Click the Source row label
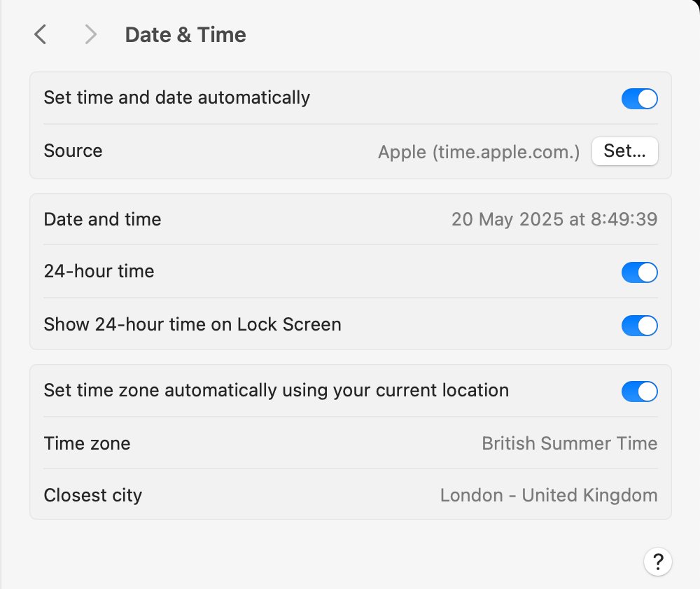This screenshot has height=589, width=700. coord(73,151)
